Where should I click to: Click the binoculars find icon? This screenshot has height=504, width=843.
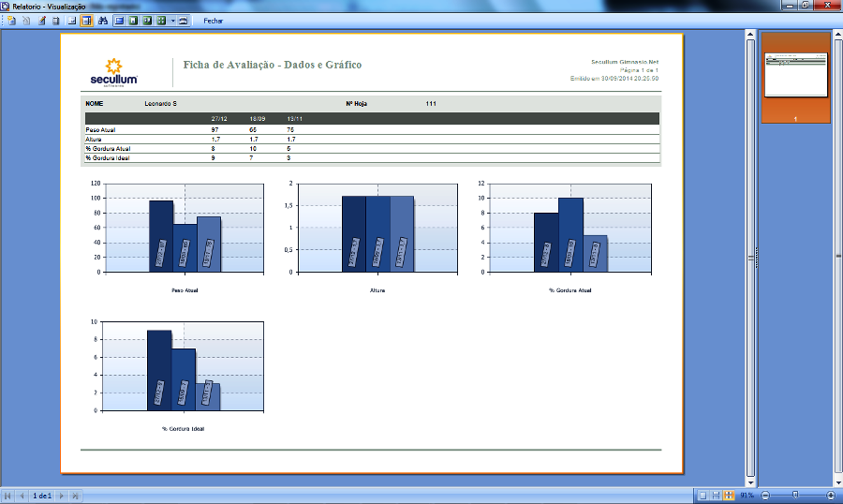click(103, 20)
